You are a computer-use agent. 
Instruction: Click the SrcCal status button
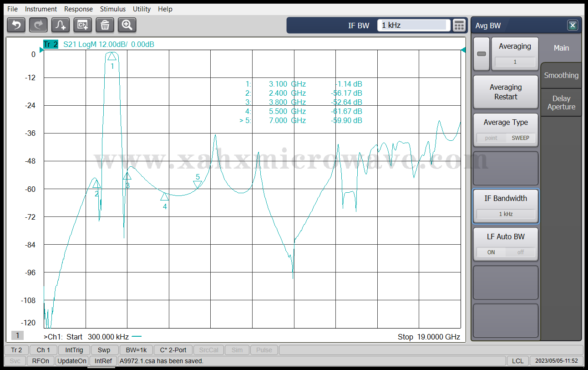(208, 350)
